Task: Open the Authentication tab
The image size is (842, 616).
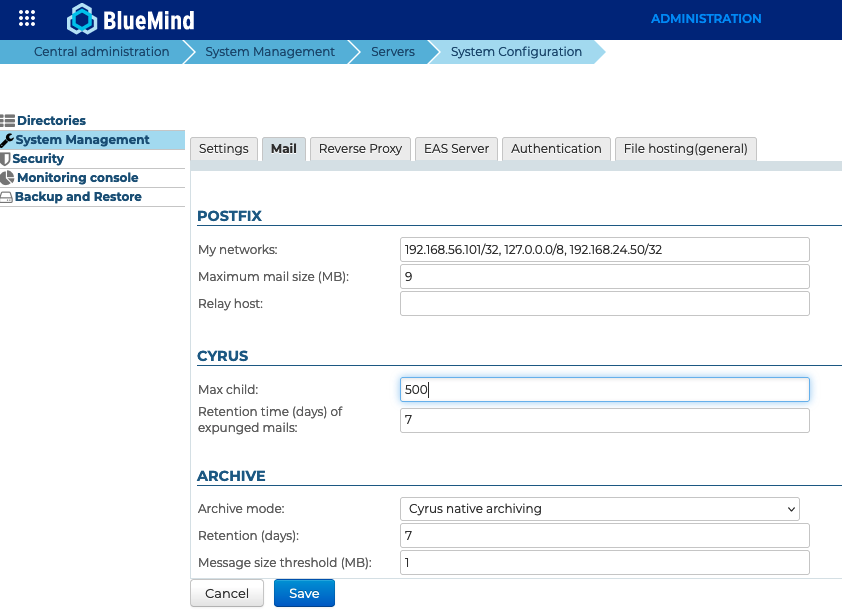Action: [x=556, y=149]
